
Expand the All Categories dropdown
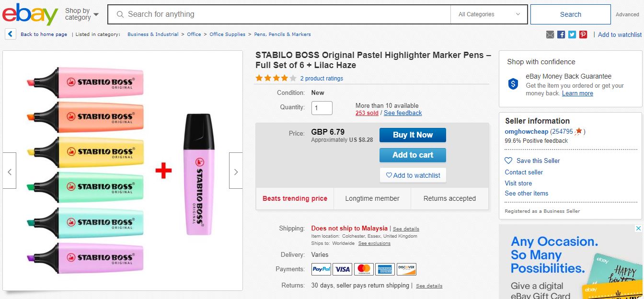489,14
